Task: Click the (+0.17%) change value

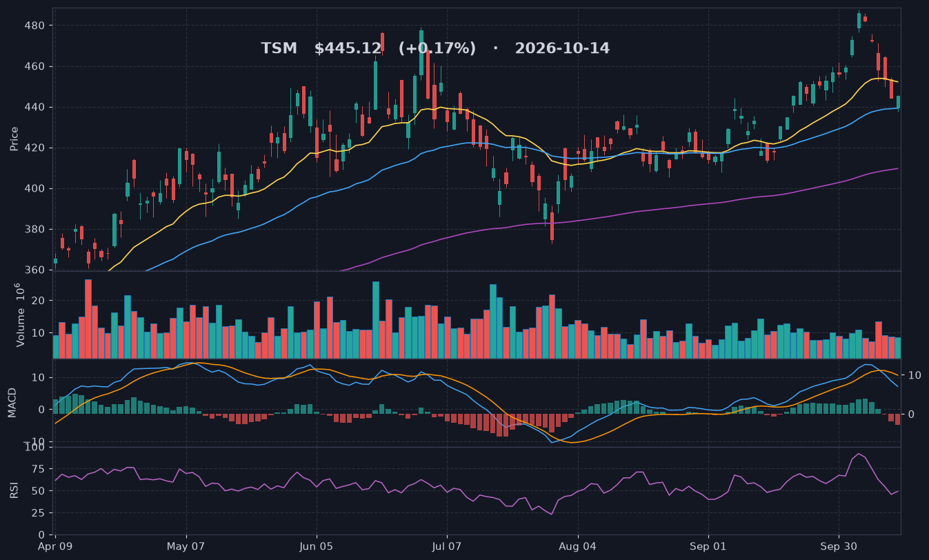Action: point(437,49)
